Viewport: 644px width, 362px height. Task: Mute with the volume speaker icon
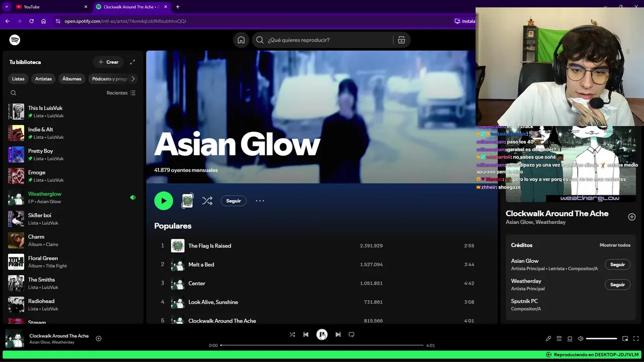(580, 339)
